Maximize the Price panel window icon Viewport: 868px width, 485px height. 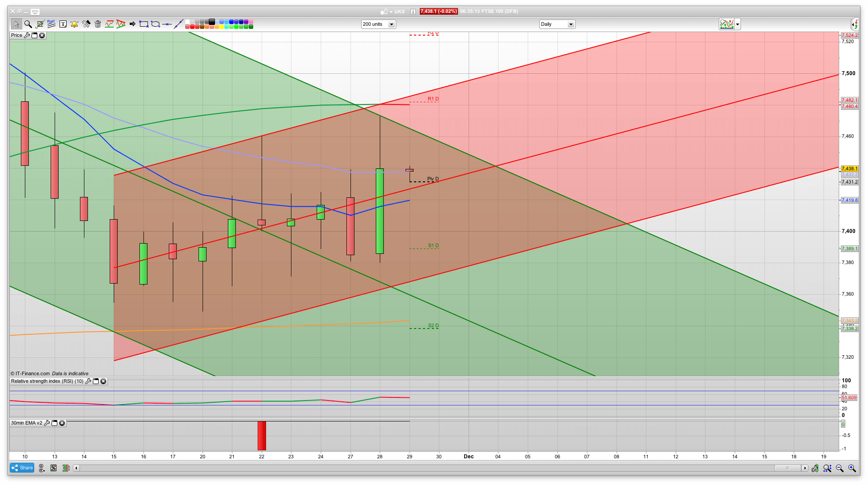pos(34,35)
